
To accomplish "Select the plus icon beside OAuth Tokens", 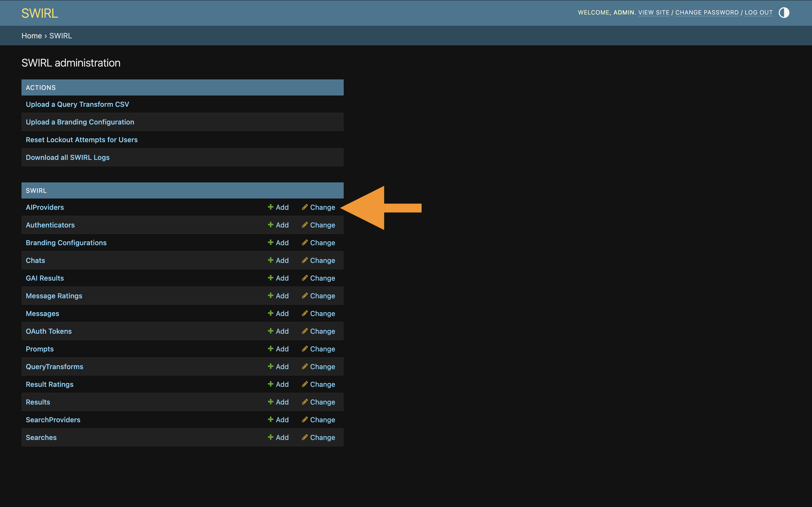I will pyautogui.click(x=270, y=331).
